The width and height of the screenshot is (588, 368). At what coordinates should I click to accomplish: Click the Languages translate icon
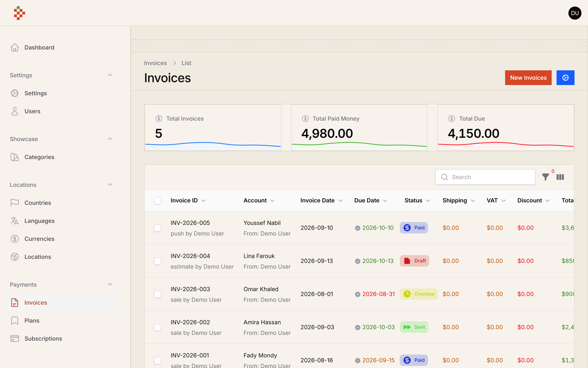14,221
